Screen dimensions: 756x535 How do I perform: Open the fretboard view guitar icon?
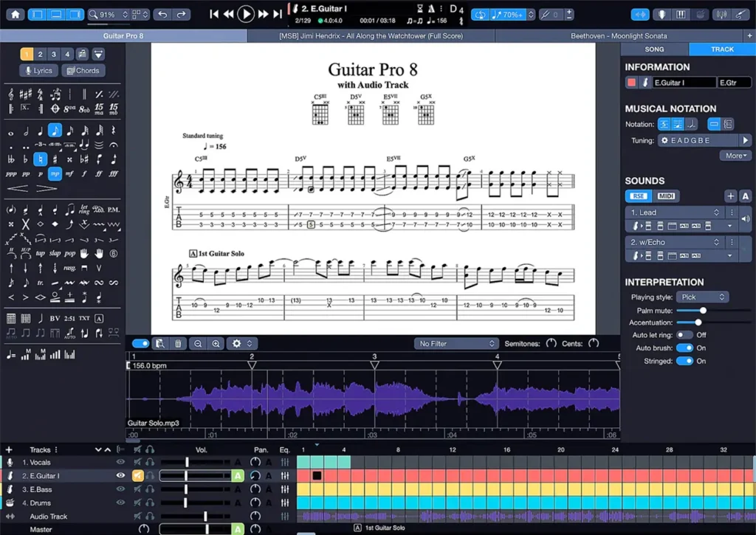pos(661,15)
